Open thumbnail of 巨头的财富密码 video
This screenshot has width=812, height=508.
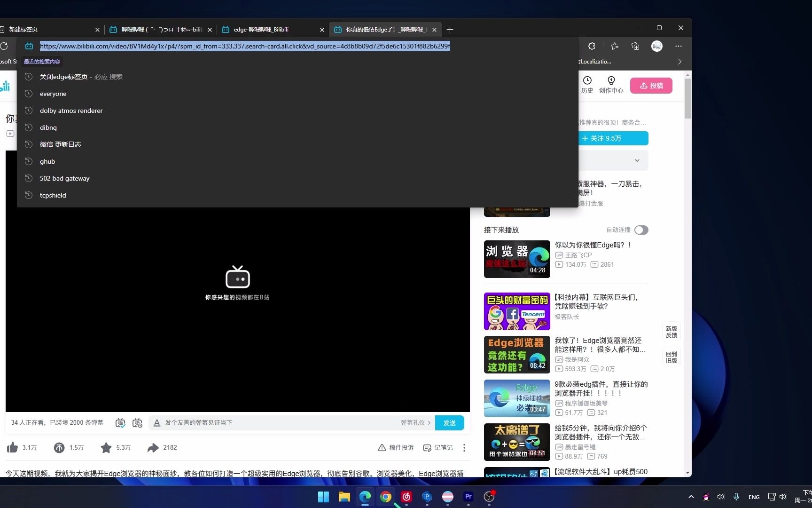point(517,311)
